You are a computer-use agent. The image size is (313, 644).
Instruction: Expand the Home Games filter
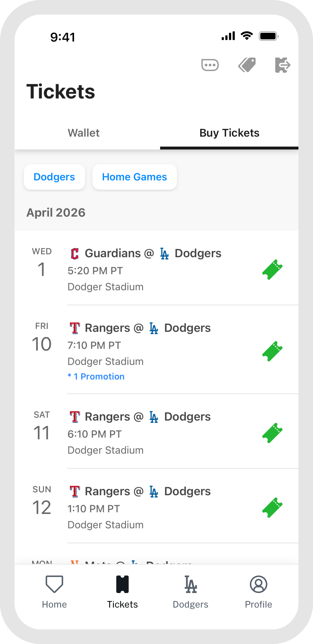(x=134, y=177)
